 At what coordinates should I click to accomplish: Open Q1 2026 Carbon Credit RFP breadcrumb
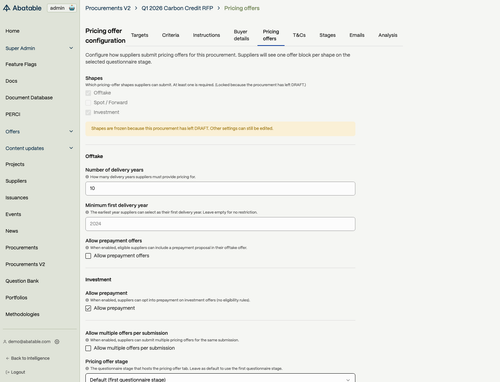(177, 8)
